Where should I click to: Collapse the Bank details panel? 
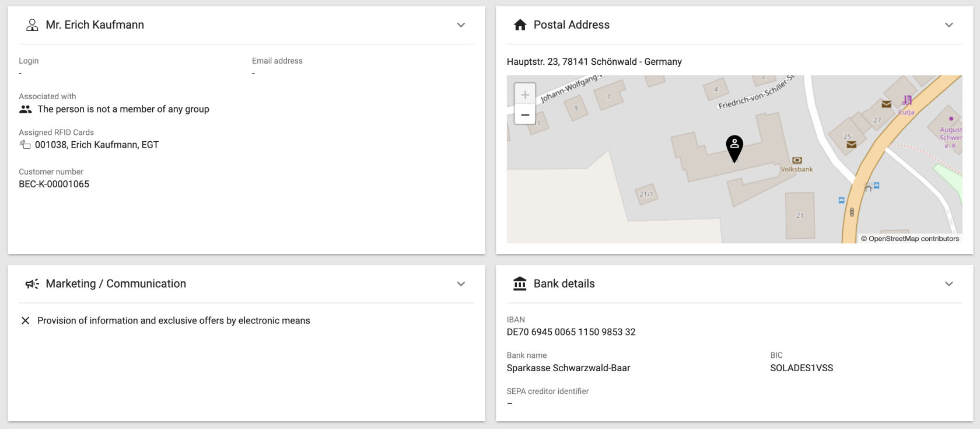coord(949,284)
